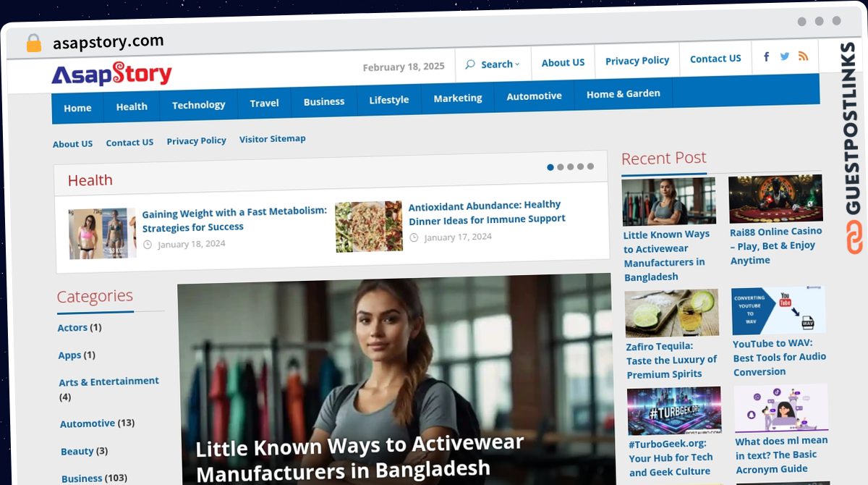The image size is (868, 485).
Task: Open the Automotive category in sidebar
Action: [x=88, y=423]
